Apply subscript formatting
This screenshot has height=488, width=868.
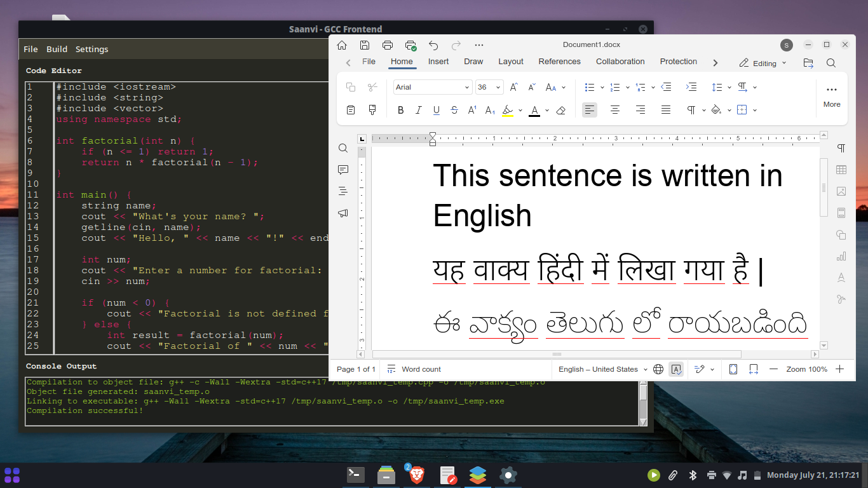pyautogui.click(x=490, y=110)
